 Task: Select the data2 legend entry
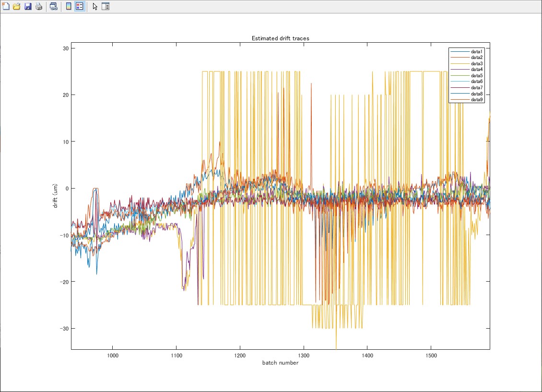[x=467, y=58]
